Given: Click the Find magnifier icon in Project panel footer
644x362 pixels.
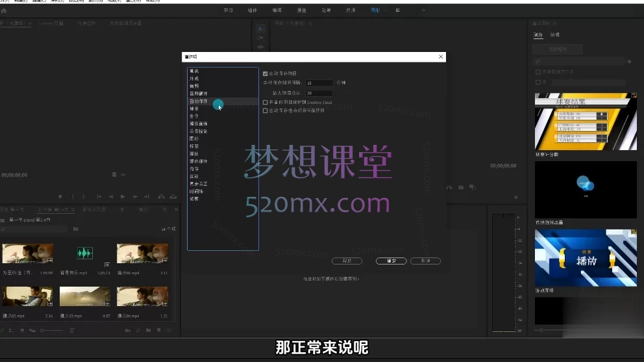Looking at the screenshot, I should pyautogui.click(x=137, y=331).
